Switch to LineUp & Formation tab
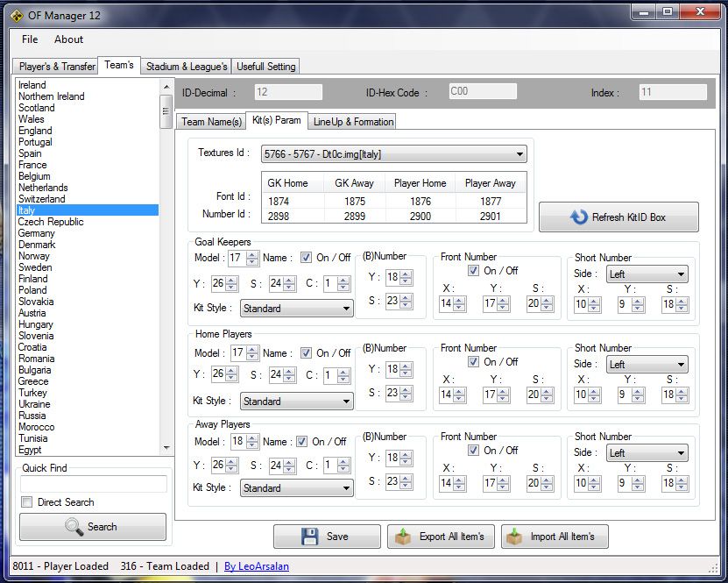This screenshot has height=583, width=728. 353,122
